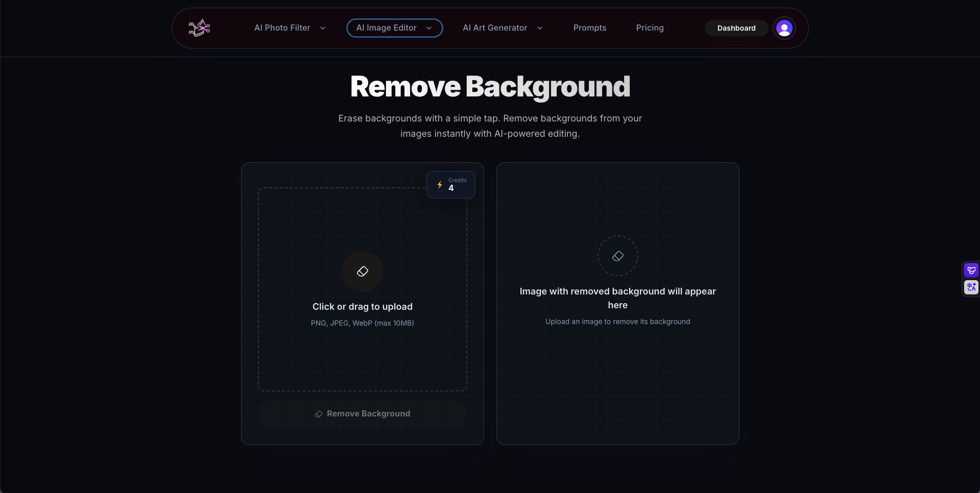
Task: Click the eraser icon inside the upload area
Action: point(362,271)
